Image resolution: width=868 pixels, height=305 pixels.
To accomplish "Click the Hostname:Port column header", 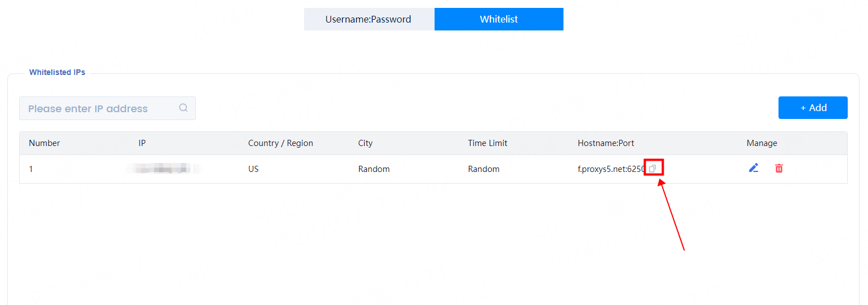I will pos(606,143).
